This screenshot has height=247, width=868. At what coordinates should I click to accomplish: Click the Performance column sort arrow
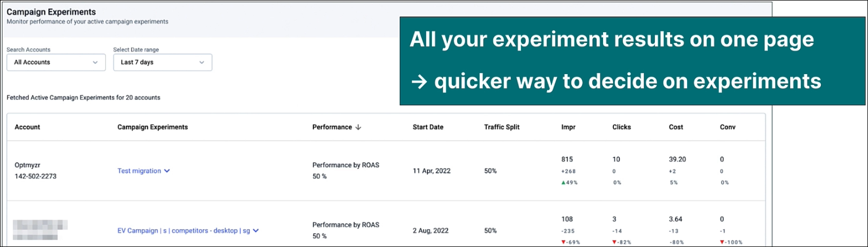click(358, 127)
